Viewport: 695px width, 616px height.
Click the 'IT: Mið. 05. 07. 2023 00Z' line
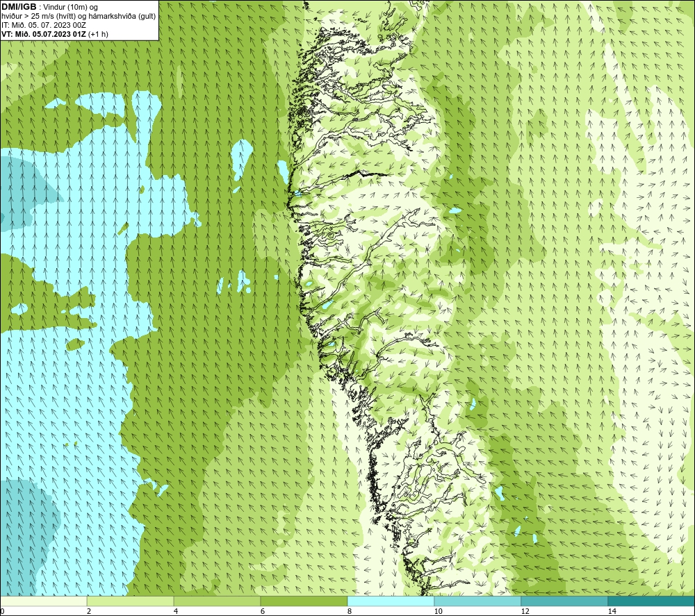pyautogui.click(x=43, y=25)
